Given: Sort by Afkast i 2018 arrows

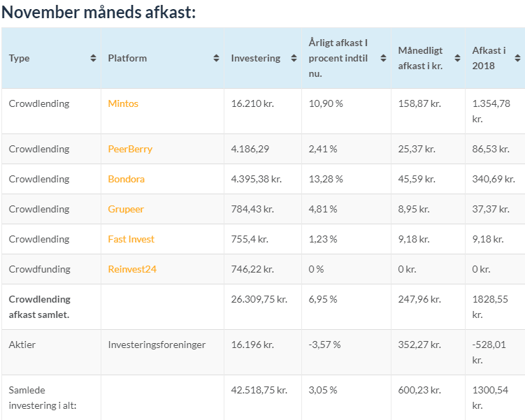Looking at the screenshot, I should 518,59.
